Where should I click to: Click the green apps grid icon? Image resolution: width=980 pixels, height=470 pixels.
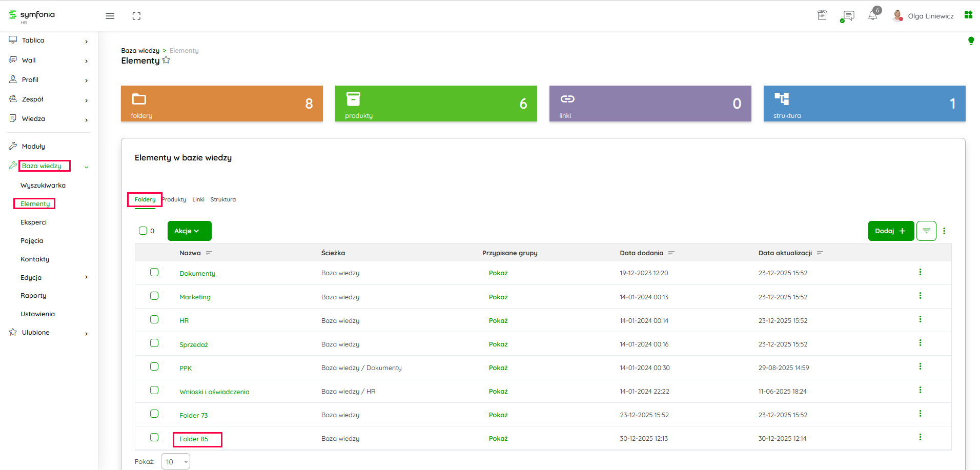968,15
